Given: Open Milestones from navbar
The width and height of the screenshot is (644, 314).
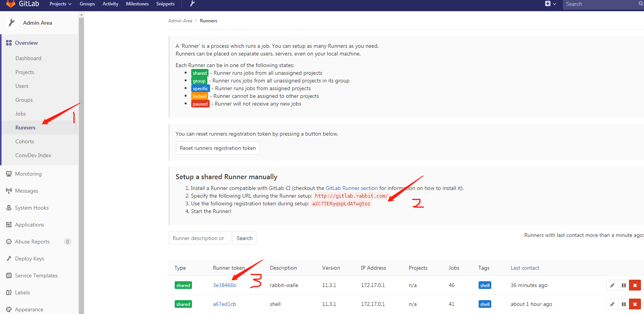Looking at the screenshot, I should pos(137,4).
